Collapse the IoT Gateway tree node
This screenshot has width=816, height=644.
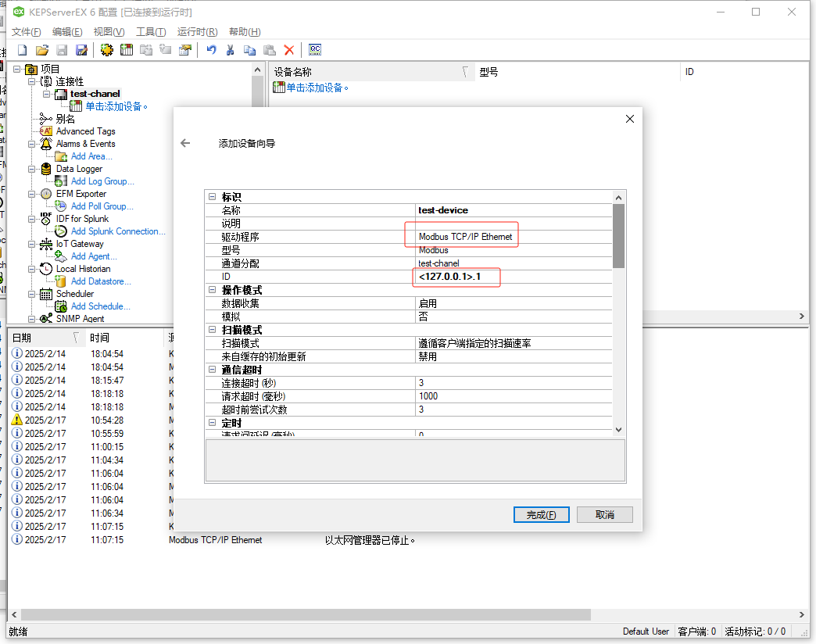coord(32,244)
